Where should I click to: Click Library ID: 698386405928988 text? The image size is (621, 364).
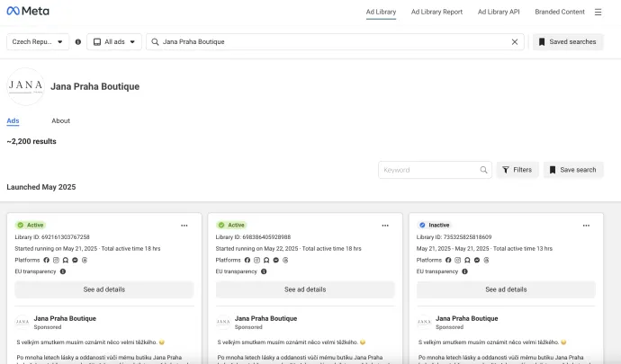point(253,237)
